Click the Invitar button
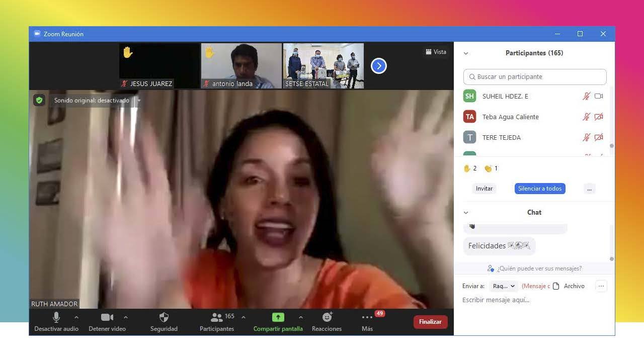The width and height of the screenshot is (644, 362). click(485, 189)
